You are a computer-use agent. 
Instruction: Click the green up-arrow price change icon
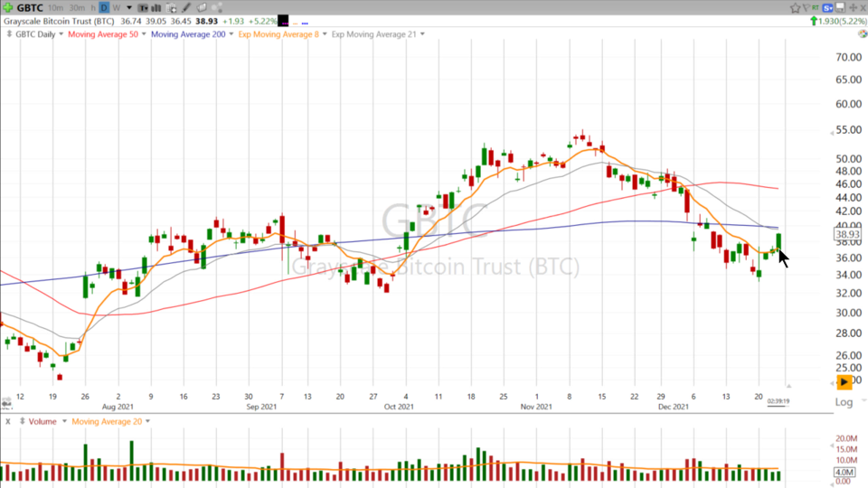[813, 21]
